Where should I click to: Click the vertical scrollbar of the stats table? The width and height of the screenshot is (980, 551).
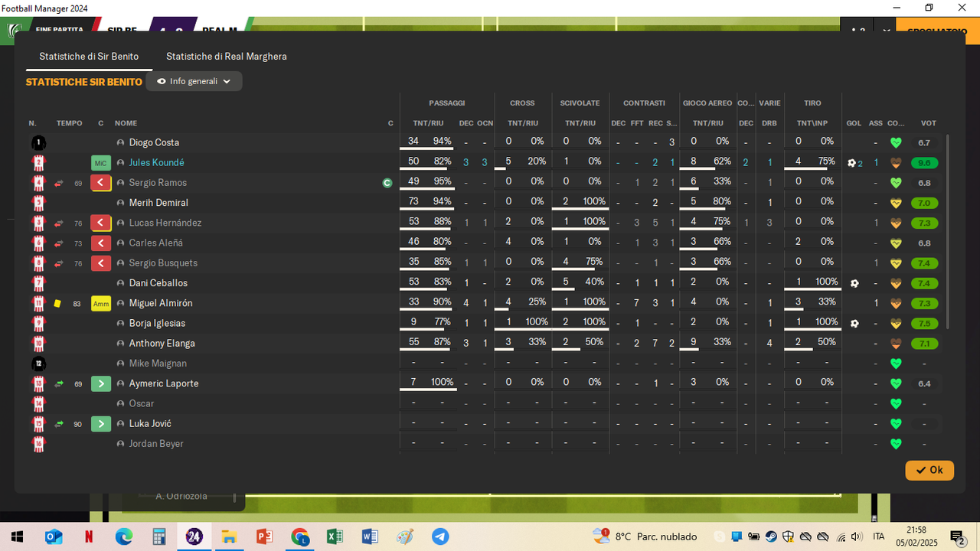click(948, 232)
